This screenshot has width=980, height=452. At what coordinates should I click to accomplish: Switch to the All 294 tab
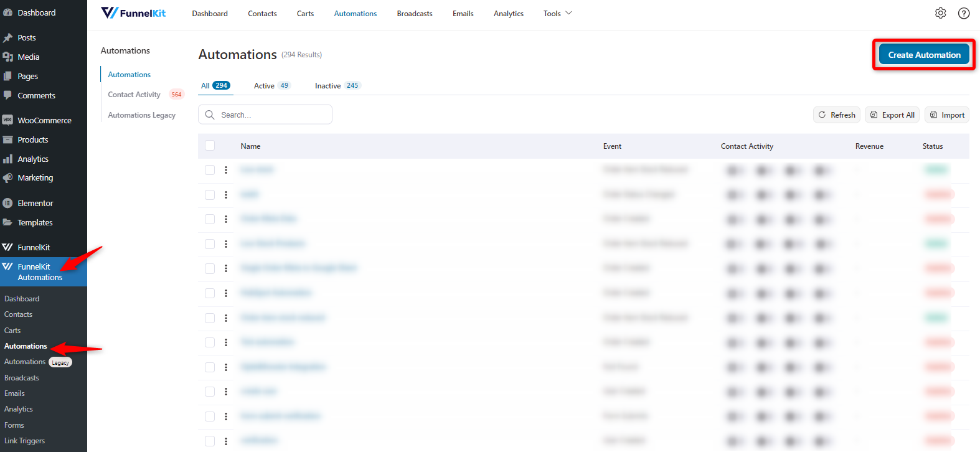coord(215,86)
